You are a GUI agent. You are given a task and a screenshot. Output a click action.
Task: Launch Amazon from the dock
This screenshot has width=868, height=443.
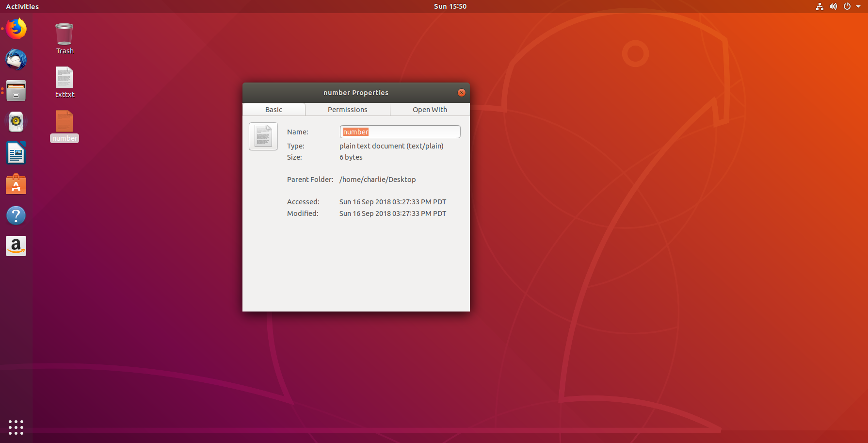[x=16, y=246]
